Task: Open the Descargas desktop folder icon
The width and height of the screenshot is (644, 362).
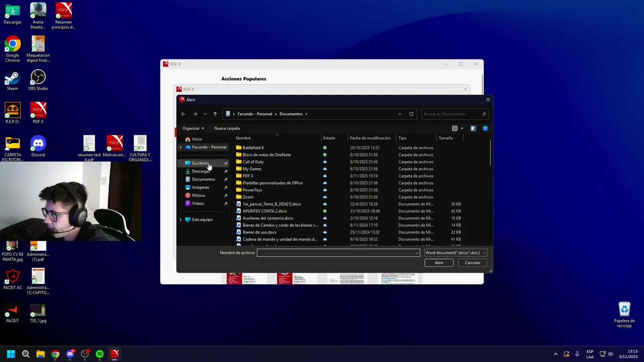Action: (x=13, y=14)
